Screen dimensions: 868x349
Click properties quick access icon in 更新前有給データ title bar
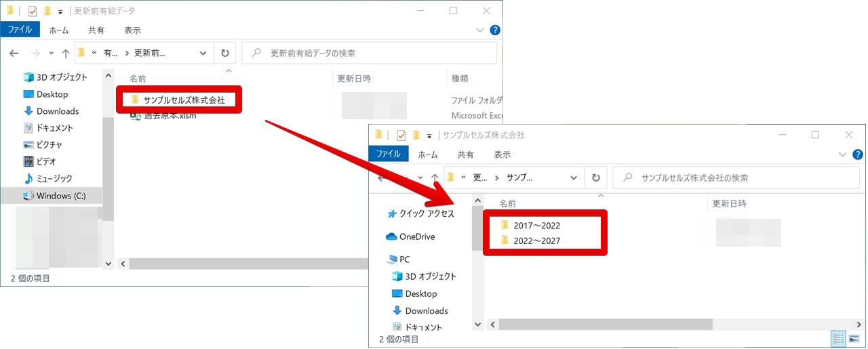pyautogui.click(x=33, y=11)
